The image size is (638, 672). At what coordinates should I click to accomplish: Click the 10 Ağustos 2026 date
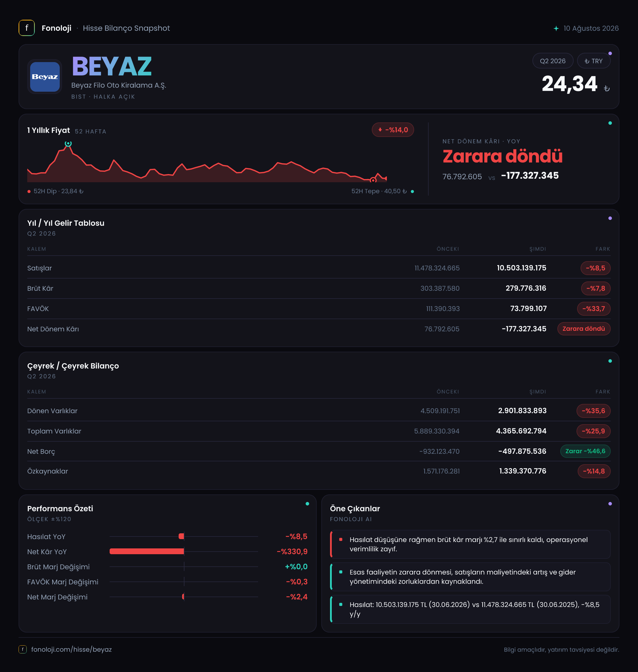click(x=591, y=28)
